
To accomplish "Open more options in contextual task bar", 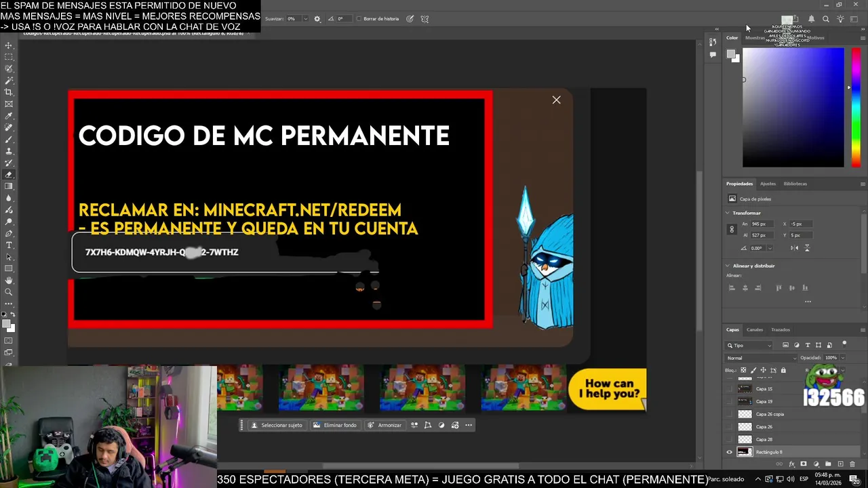I will pyautogui.click(x=469, y=425).
